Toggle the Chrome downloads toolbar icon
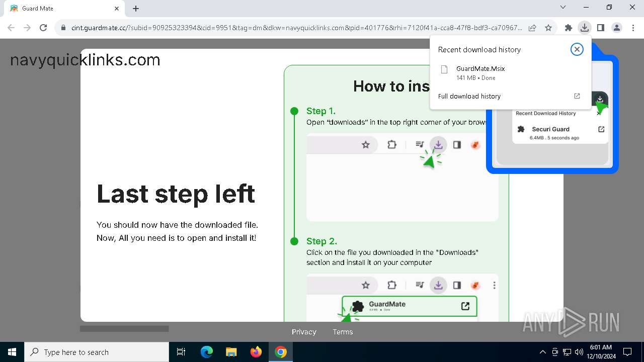 click(x=584, y=28)
